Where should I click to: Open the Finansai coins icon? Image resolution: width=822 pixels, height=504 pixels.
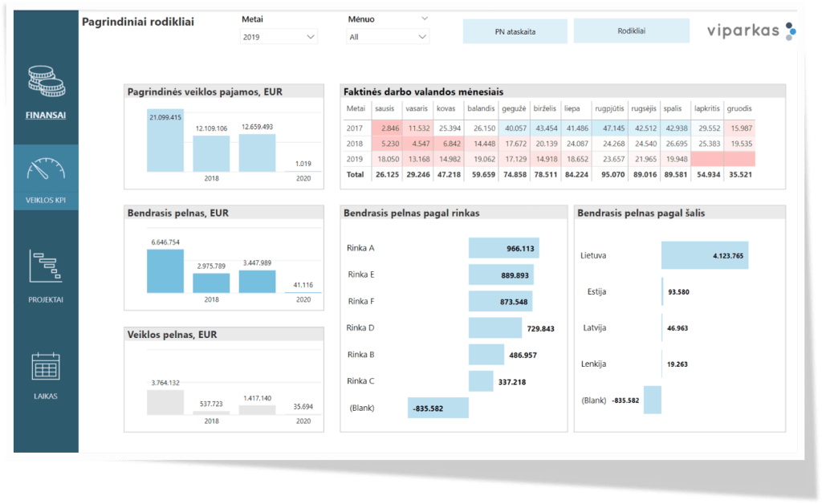coord(46,80)
